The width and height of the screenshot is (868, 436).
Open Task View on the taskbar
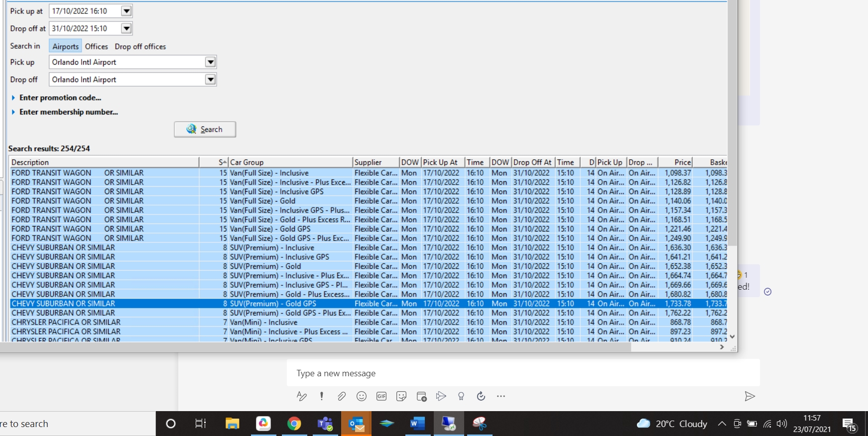coord(201,424)
